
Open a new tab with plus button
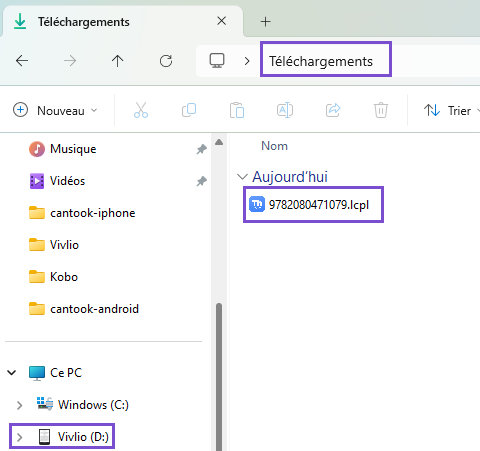(266, 22)
